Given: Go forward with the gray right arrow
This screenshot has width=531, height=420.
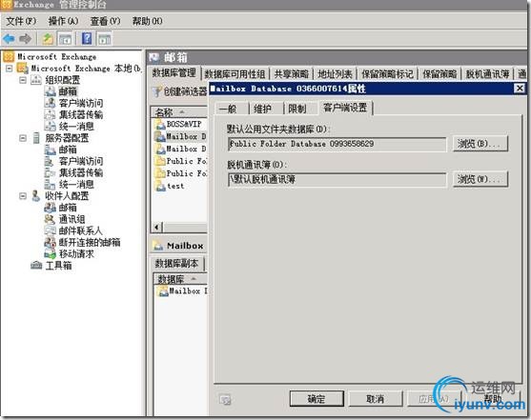Looking at the screenshot, I should pyautogui.click(x=26, y=39).
